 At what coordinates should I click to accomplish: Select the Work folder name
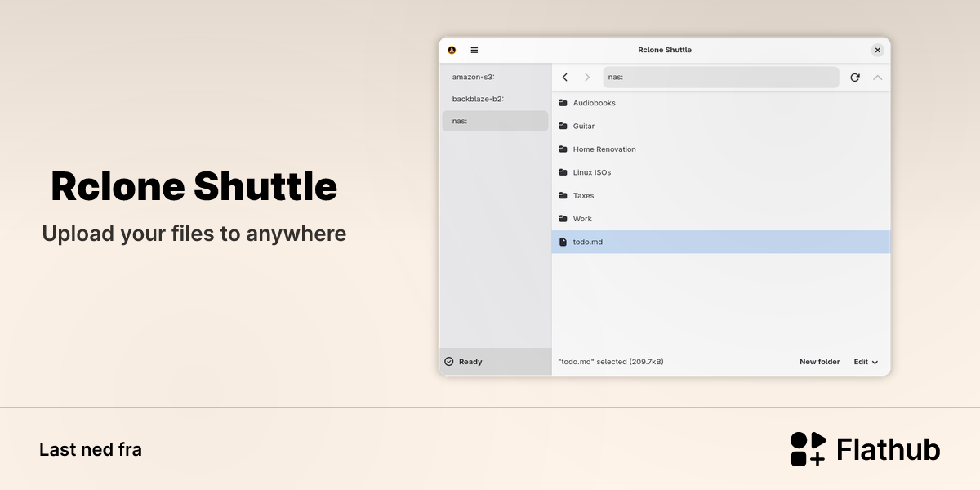[x=582, y=219]
